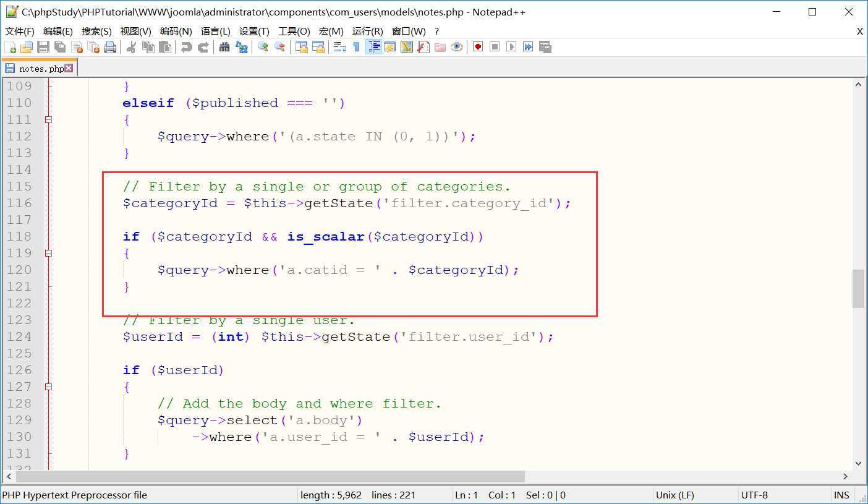Open a file using the Open folder icon
Screen dimensions: 868x504
coord(27,47)
